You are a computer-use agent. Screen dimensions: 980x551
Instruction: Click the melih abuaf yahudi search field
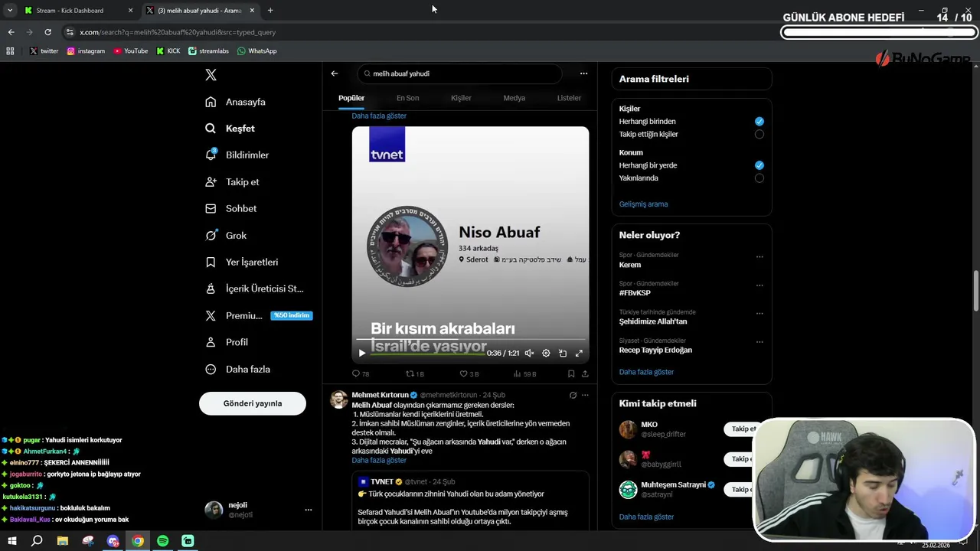[459, 73]
